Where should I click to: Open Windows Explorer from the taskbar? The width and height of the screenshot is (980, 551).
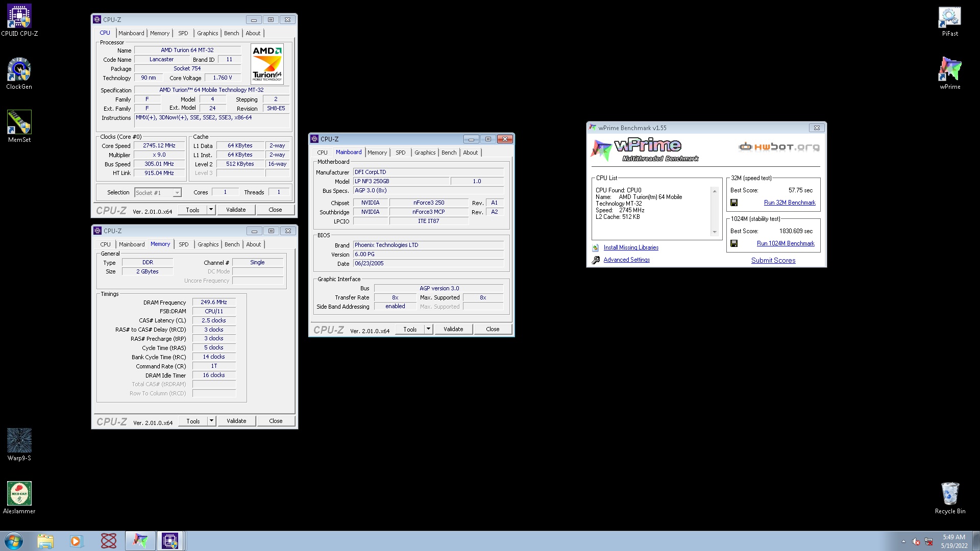(45, 541)
